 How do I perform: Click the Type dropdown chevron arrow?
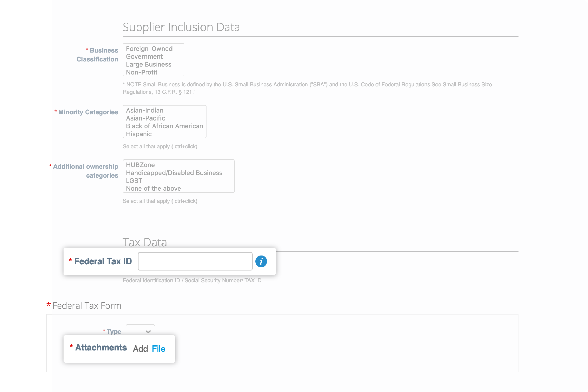pos(148,331)
